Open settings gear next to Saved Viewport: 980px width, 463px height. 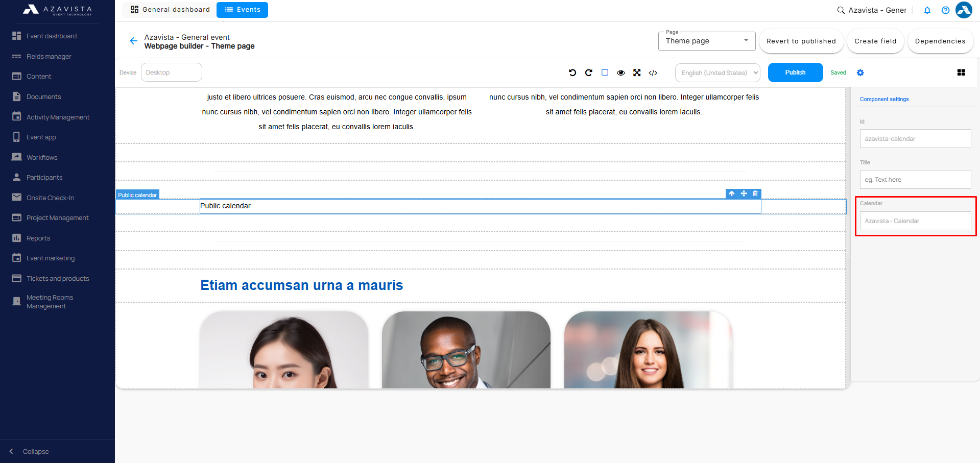tap(861, 72)
